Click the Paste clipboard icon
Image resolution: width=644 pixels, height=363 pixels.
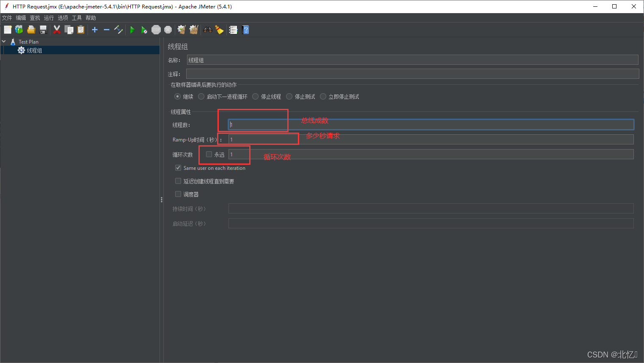80,30
